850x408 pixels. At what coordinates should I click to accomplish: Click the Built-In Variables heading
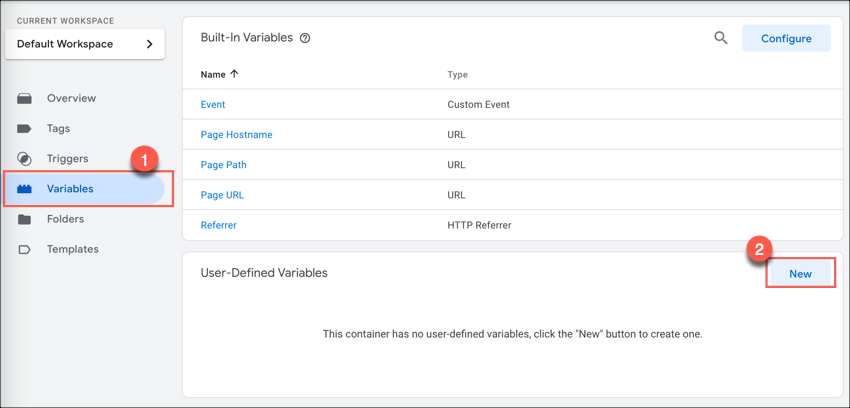point(247,38)
